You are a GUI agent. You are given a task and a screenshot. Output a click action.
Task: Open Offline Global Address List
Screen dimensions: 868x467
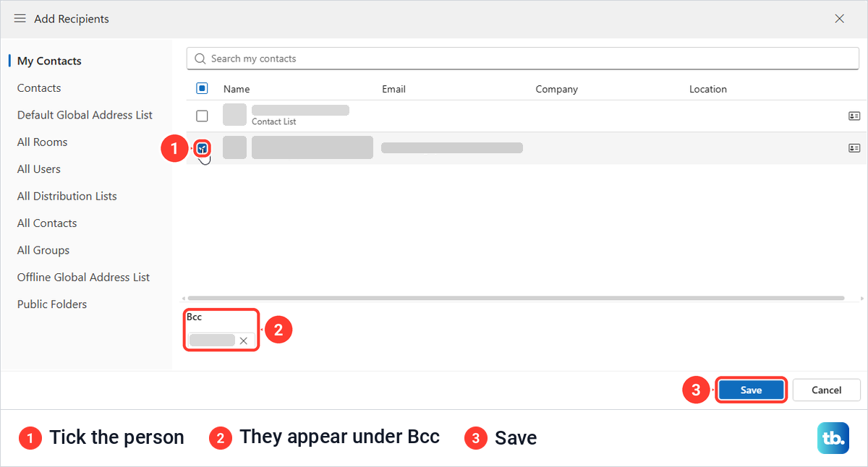[83, 277]
